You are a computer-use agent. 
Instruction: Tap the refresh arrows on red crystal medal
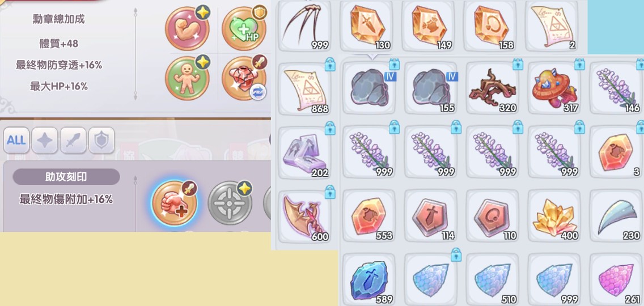[258, 92]
